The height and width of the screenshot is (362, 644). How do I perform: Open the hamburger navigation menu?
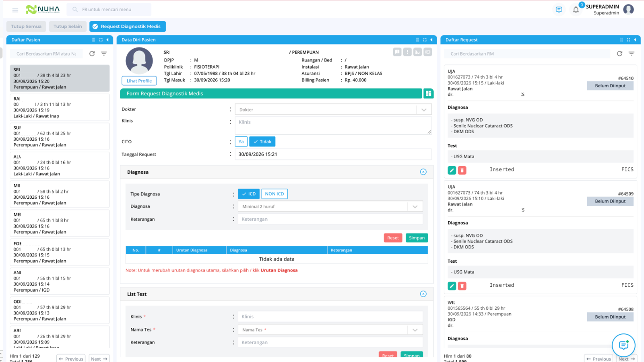[15, 10]
